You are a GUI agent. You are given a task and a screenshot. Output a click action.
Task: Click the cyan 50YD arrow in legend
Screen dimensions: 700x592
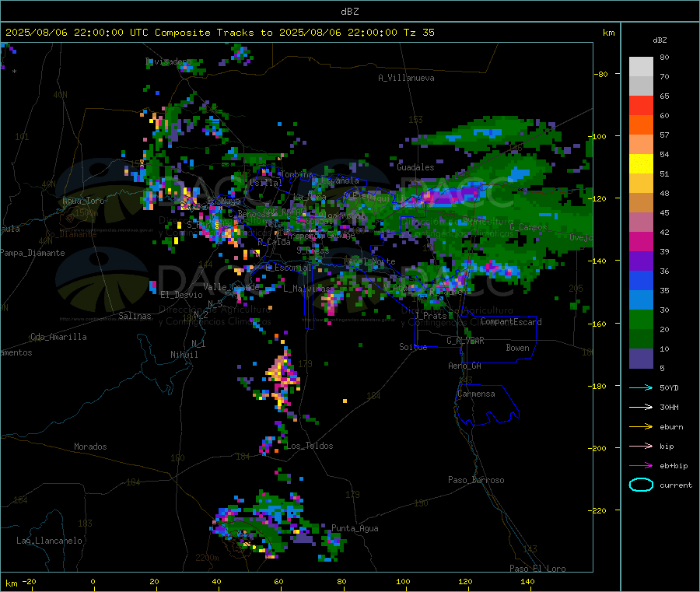pyautogui.click(x=641, y=387)
